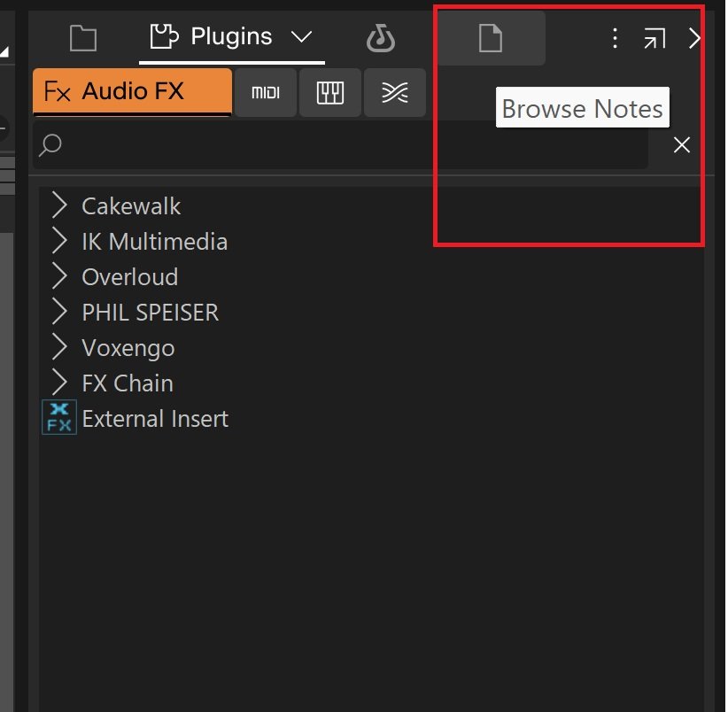Image resolution: width=728 pixels, height=712 pixels.
Task: Open the Browse Notes page icon
Action: (491, 38)
